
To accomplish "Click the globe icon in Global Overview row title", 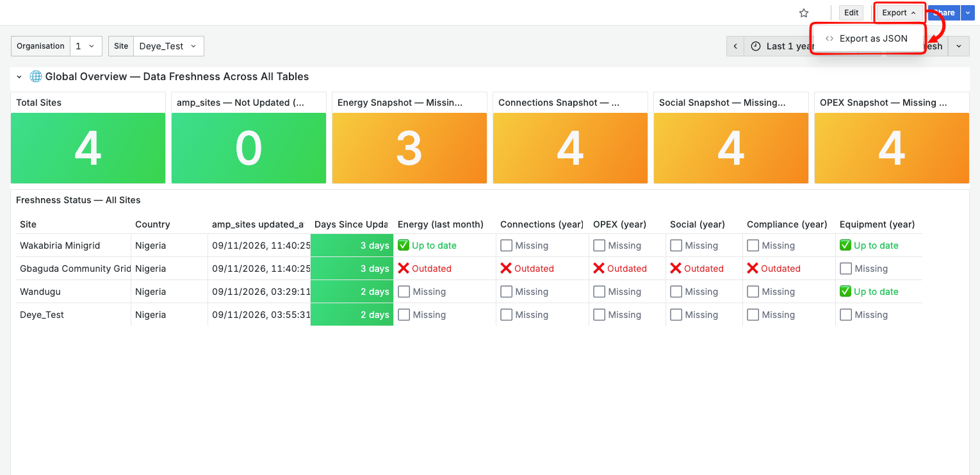I will [x=35, y=76].
